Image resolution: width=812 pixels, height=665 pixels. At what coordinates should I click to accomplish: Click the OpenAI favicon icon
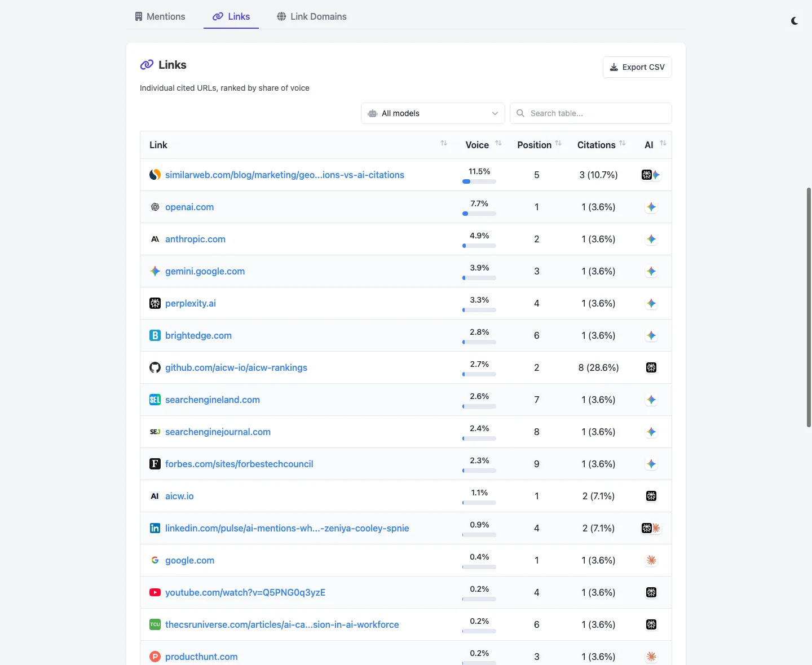[155, 207]
